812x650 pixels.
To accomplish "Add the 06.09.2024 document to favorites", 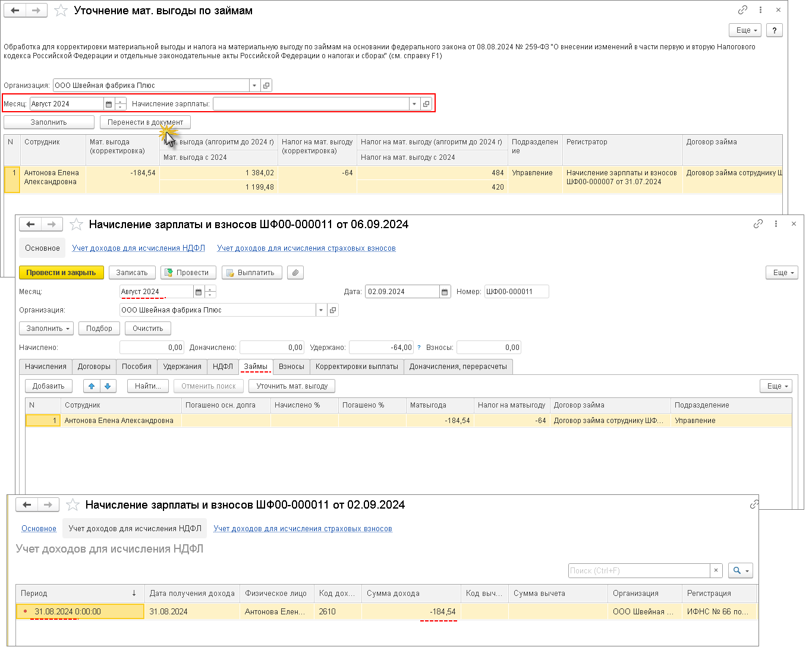I will 76,225.
